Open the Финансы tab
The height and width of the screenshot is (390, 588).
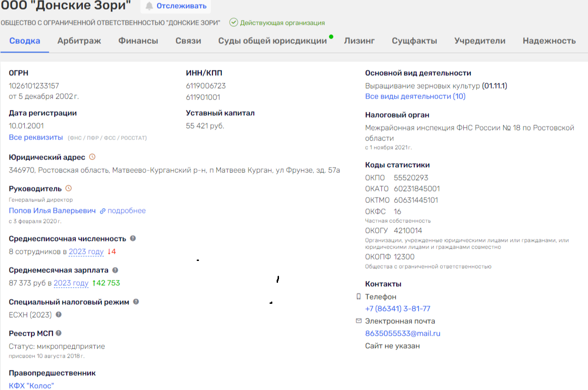138,41
